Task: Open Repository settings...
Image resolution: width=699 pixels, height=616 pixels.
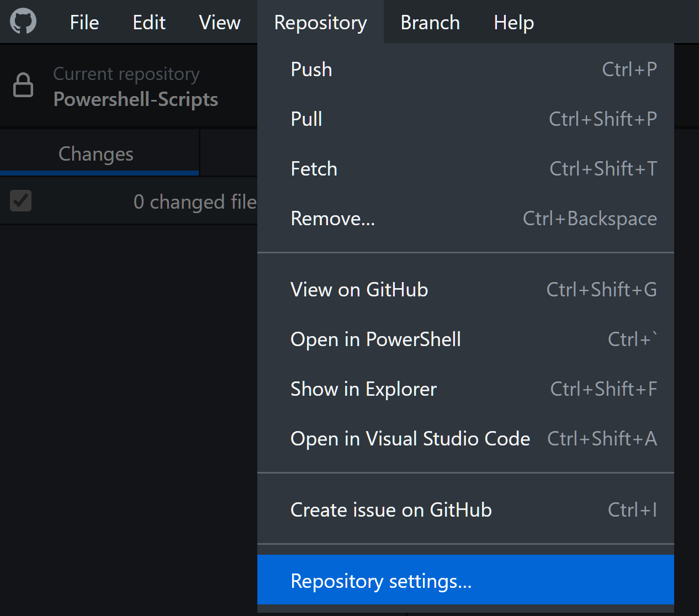Action: tap(465, 580)
